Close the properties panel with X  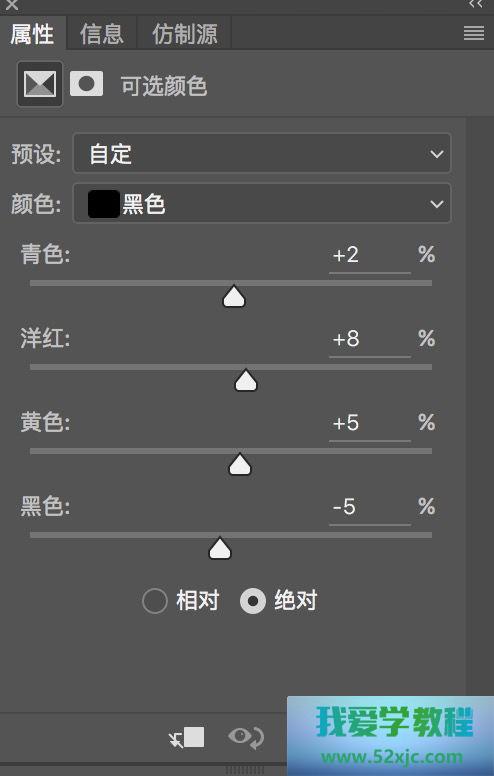click(11, 5)
